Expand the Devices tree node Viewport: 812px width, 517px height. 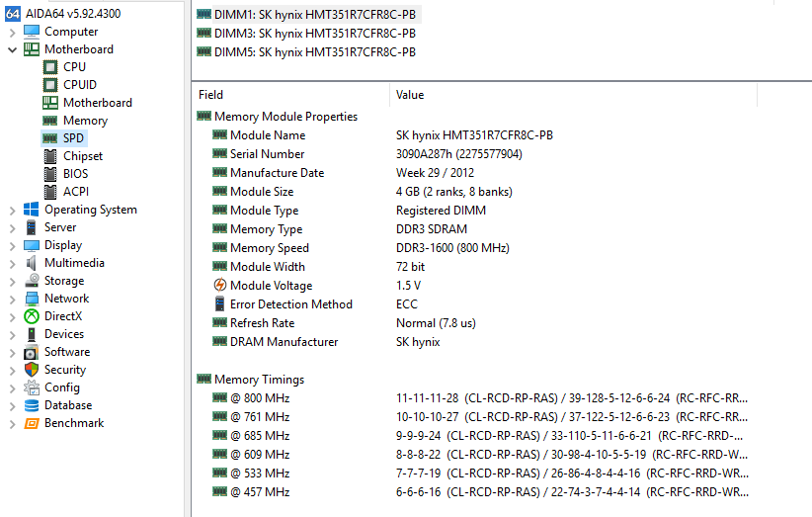pyautogui.click(x=13, y=335)
